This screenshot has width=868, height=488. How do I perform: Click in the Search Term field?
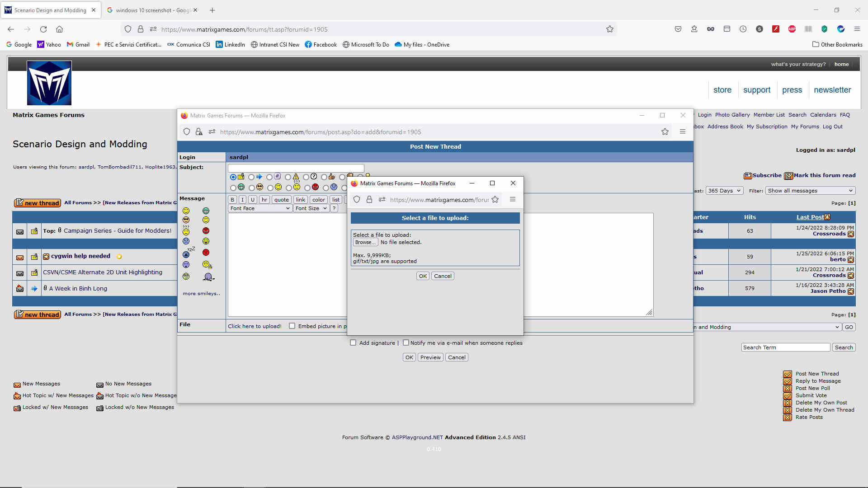point(785,347)
